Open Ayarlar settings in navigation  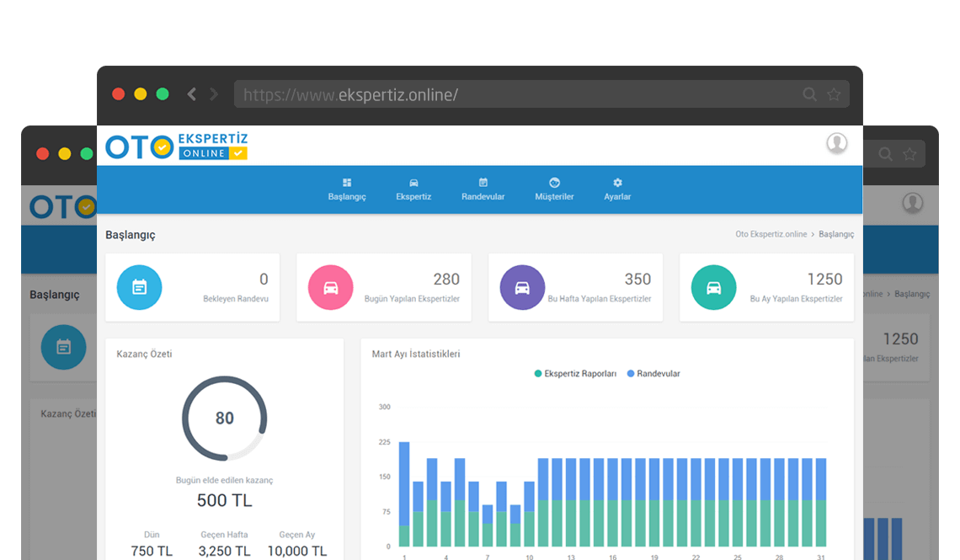[x=617, y=189]
